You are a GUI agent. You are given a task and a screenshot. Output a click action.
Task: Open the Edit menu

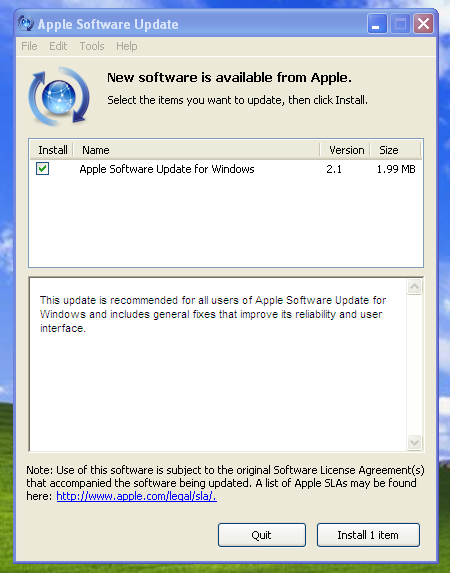click(x=58, y=46)
